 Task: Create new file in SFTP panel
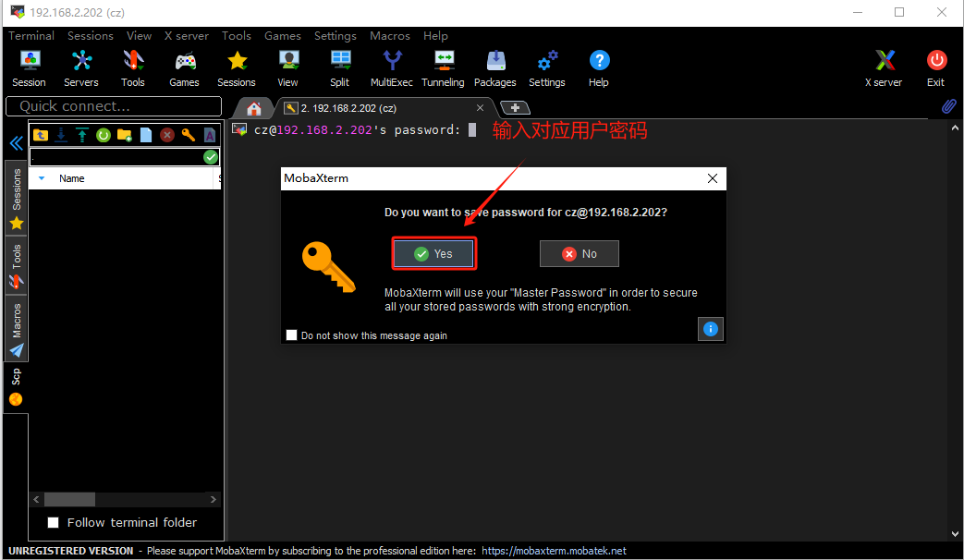pos(146,135)
